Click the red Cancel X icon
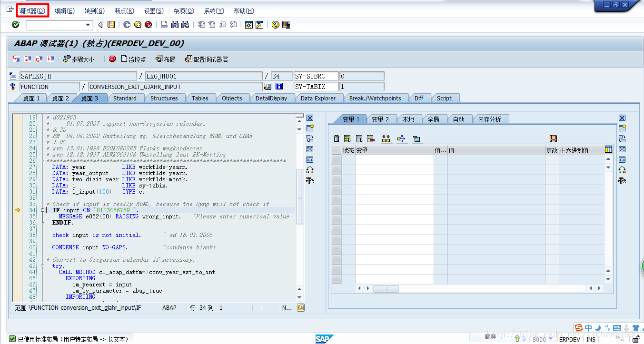This screenshot has height=344, width=644. click(x=148, y=25)
